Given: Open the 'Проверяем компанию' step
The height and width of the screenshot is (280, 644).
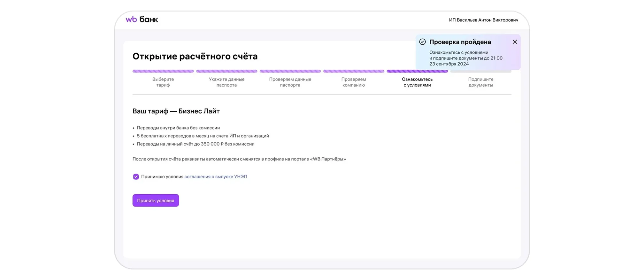Looking at the screenshot, I should tap(353, 82).
